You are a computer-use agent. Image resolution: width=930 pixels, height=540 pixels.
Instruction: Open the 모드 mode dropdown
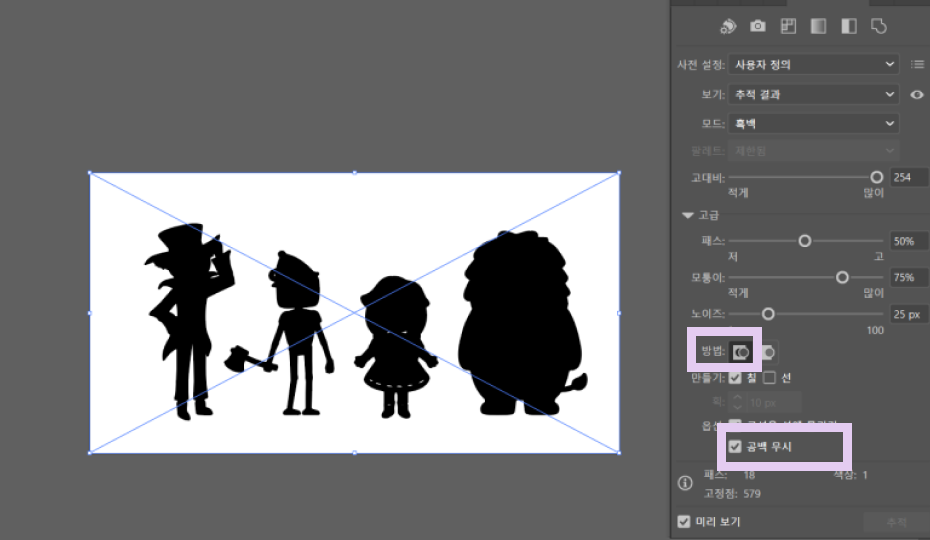click(x=813, y=124)
